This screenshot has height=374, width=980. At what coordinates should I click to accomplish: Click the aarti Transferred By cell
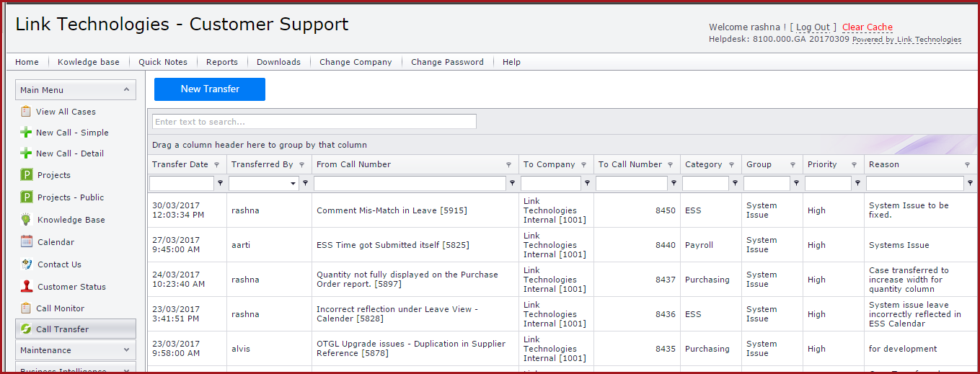tap(269, 245)
